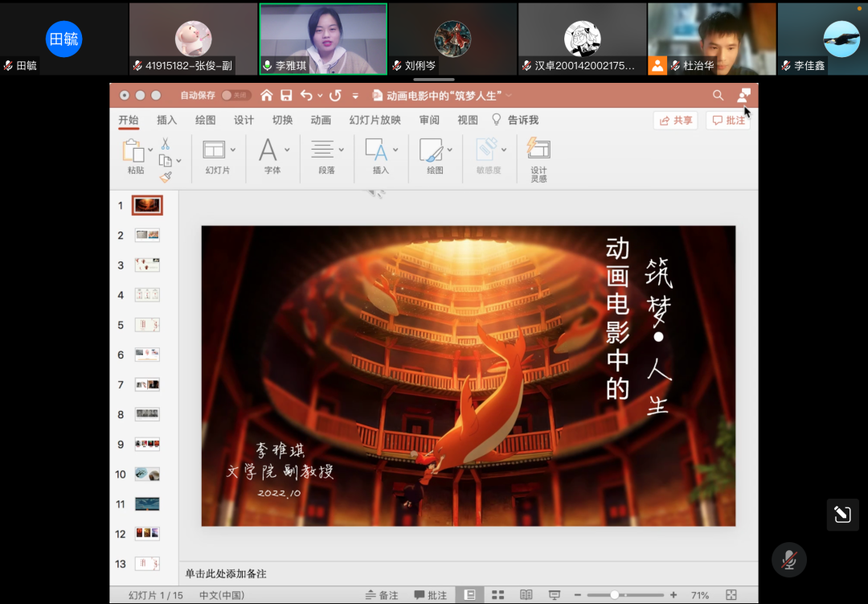The image size is (868, 604).
Task: Fit slide to window icon
Action: coord(731,595)
